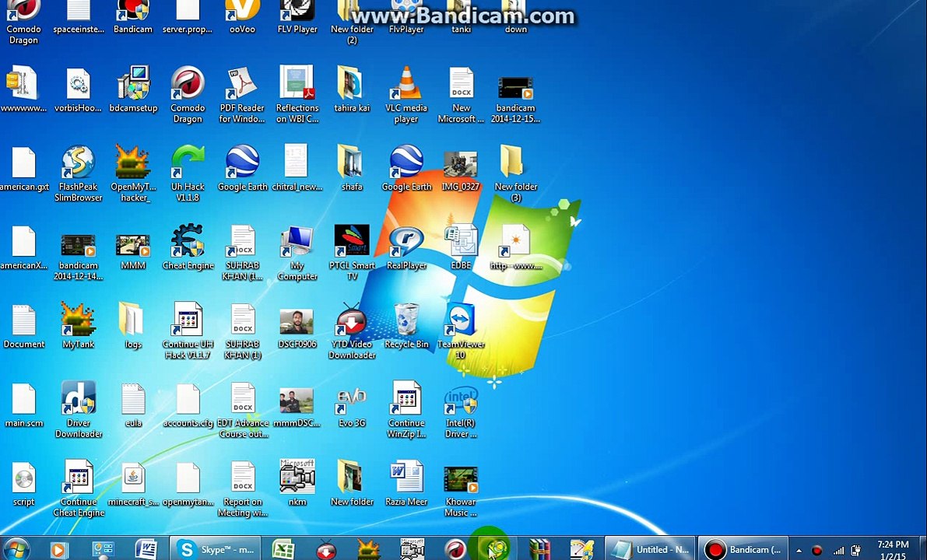Open the Evo 3G shortcut
The width and height of the screenshot is (927, 560).
tap(352, 405)
